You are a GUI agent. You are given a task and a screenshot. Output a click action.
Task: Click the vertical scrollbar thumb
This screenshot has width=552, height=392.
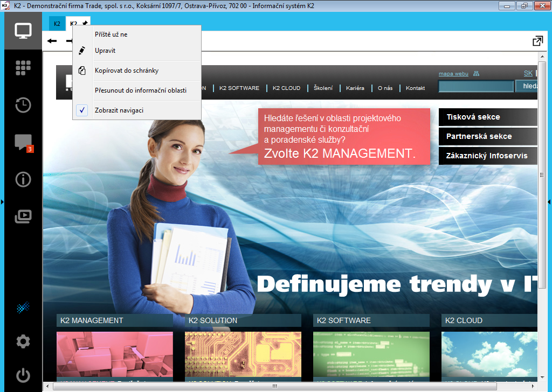[x=542, y=174]
